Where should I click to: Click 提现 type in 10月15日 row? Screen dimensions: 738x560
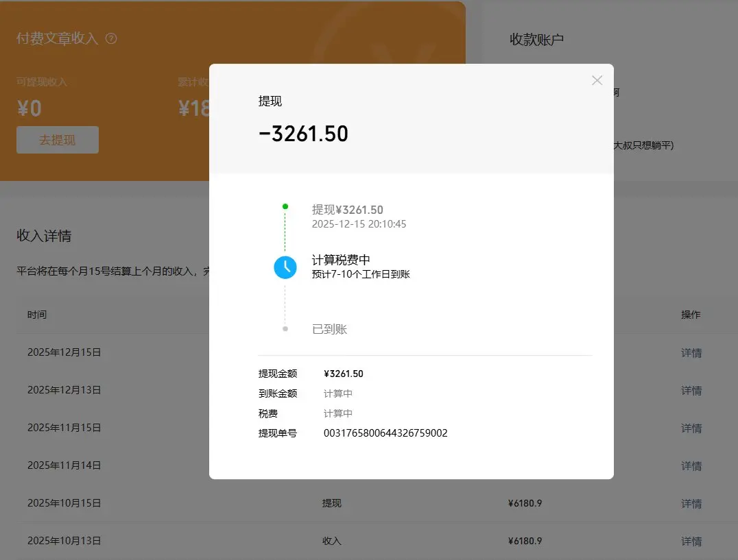tap(332, 503)
